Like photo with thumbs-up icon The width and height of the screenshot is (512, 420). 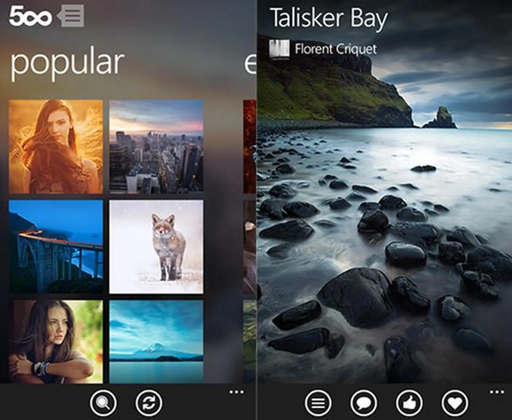coord(409,403)
